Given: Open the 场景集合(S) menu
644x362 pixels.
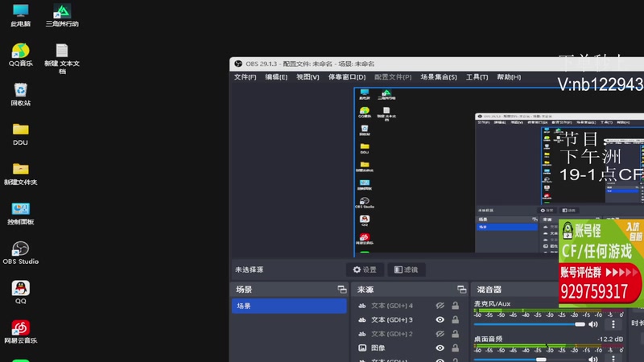Looking at the screenshot, I should [x=439, y=76].
